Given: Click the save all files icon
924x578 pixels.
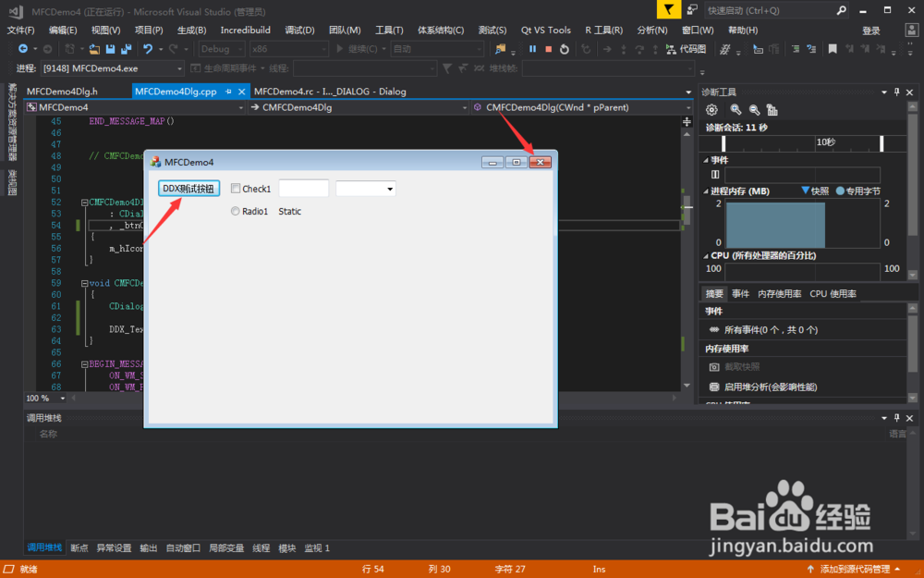Looking at the screenshot, I should (126, 49).
